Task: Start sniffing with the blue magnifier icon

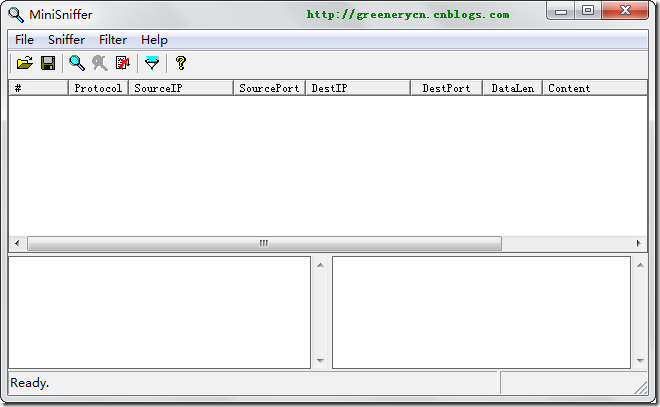Action: pos(77,63)
